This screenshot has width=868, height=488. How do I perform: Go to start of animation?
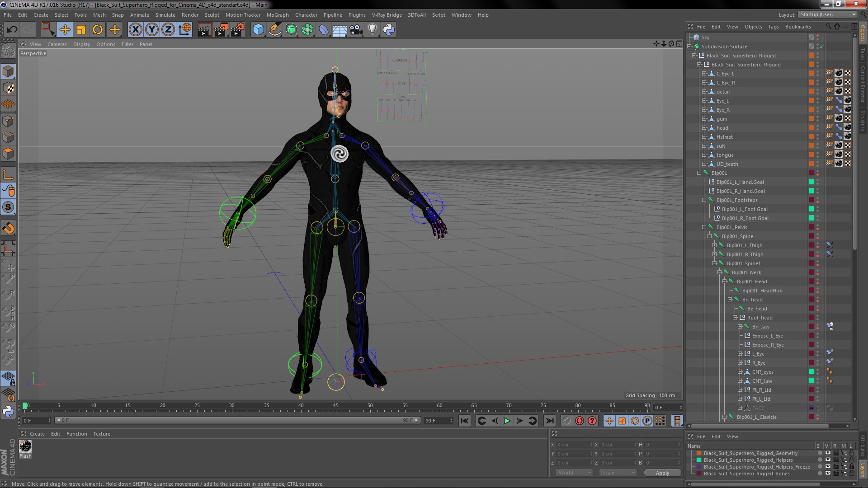click(x=464, y=421)
